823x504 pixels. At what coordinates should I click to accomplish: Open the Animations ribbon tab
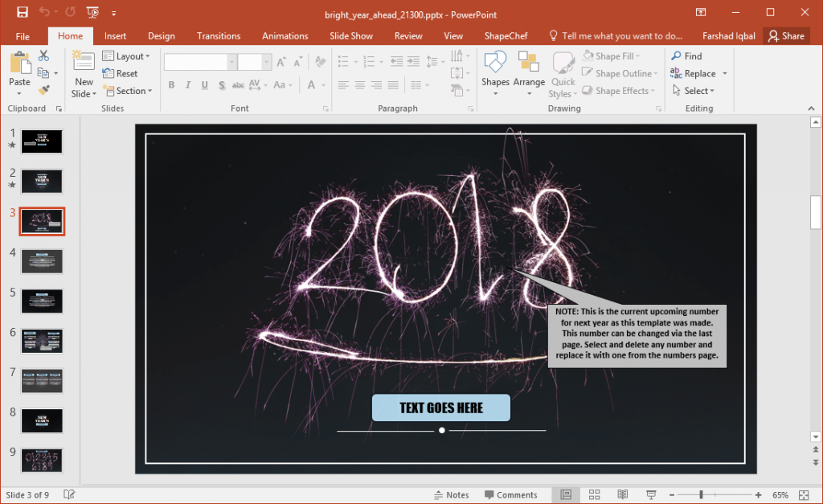tap(285, 35)
